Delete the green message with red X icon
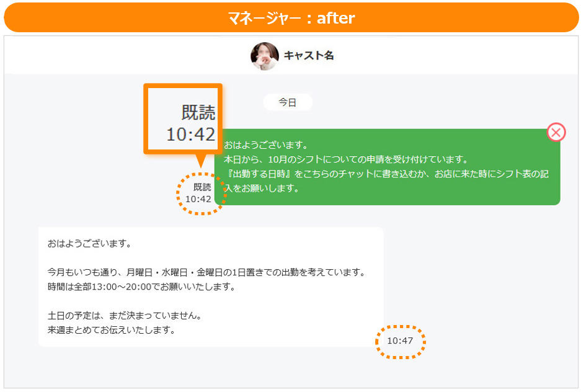 (556, 132)
